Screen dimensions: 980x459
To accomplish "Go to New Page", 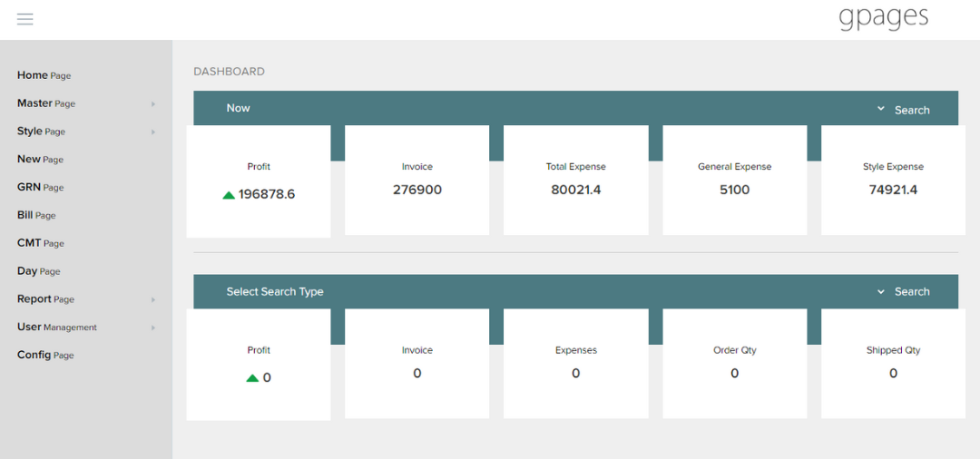I will (x=40, y=160).
